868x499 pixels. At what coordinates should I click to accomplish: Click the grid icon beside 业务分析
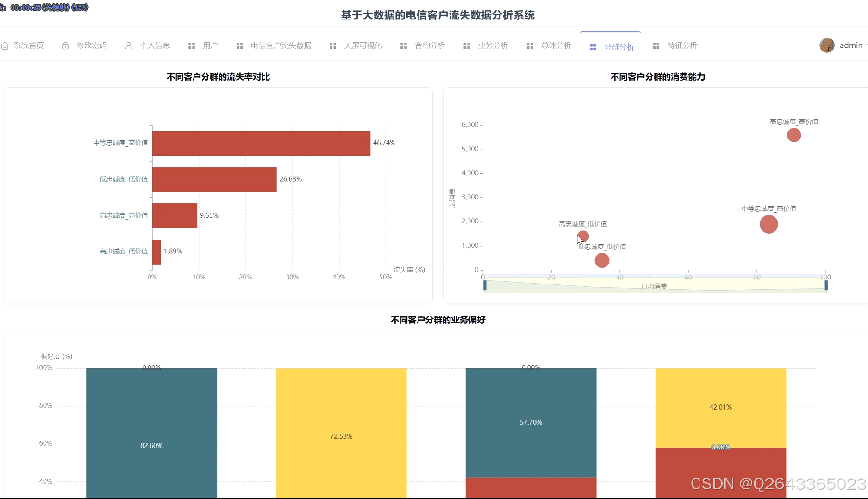pos(467,45)
